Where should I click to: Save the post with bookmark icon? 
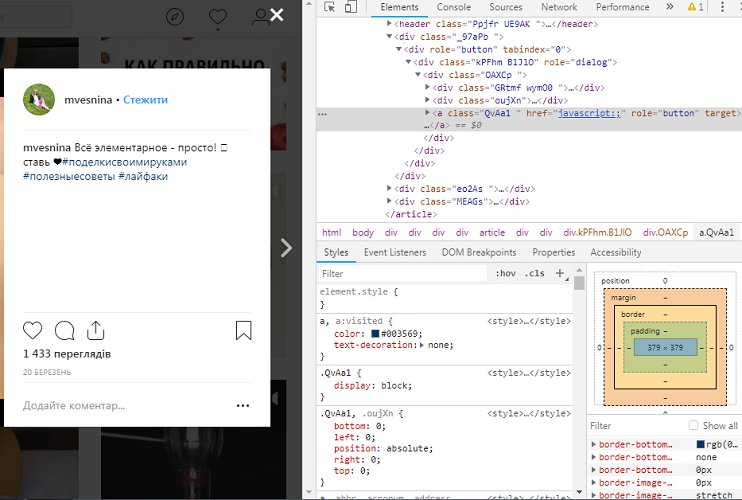[244, 330]
